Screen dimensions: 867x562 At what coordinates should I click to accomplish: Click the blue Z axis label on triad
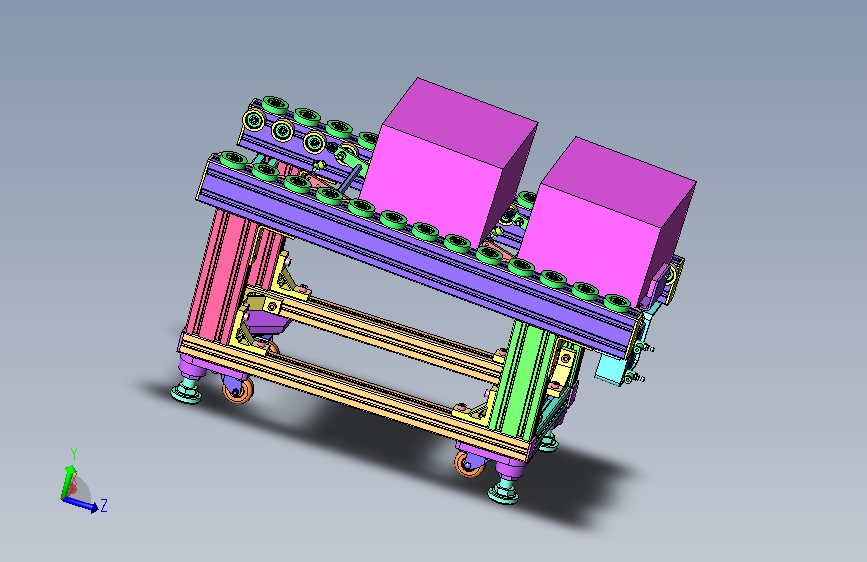[x=103, y=505]
